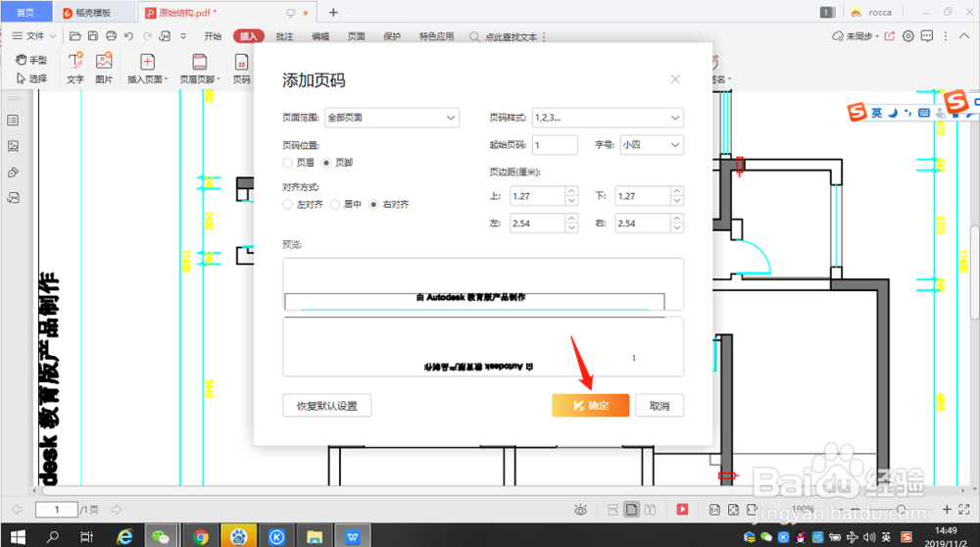The image size is (980, 547).
Task: Select the hand tool (手型)
Action: coord(30,60)
